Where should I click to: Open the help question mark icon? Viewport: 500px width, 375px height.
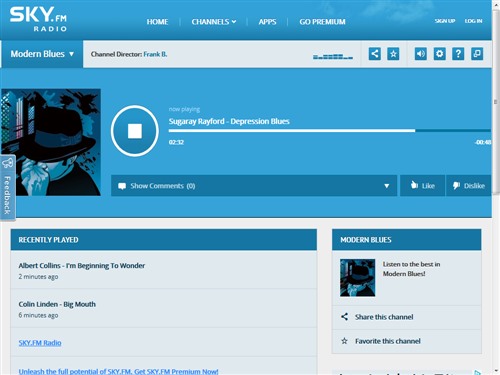(x=458, y=54)
